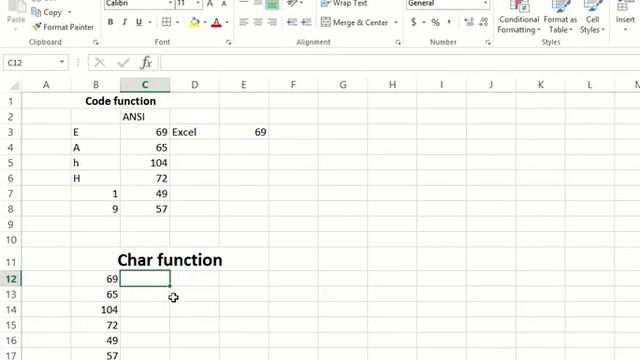Select the Orientation text angle icon

click(292, 3)
